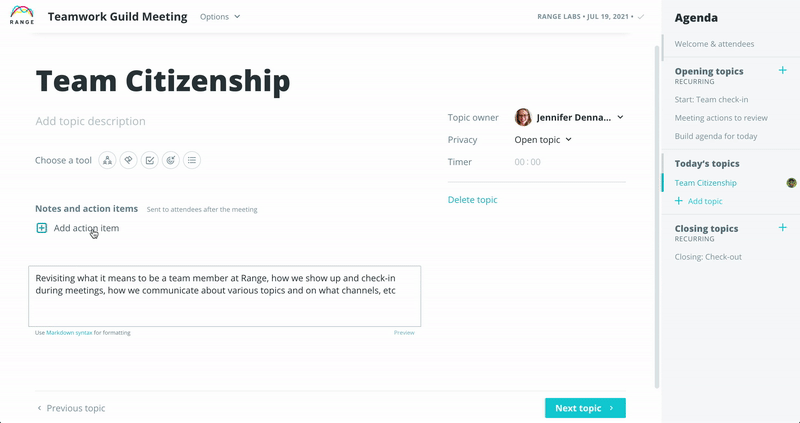Screen dimensions: 800x423
Task: Click the Range logo
Action: pos(22,15)
